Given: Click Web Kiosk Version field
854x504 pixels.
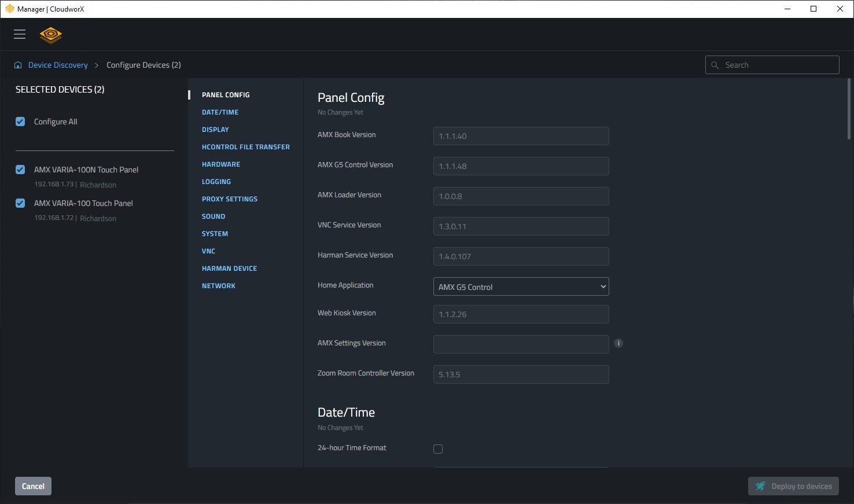Looking at the screenshot, I should (x=521, y=314).
